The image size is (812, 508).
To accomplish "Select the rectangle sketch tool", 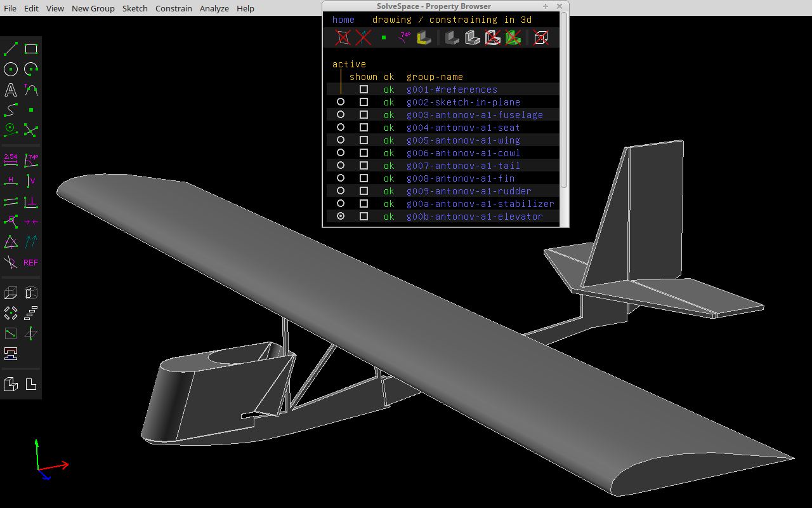I will tap(31, 49).
